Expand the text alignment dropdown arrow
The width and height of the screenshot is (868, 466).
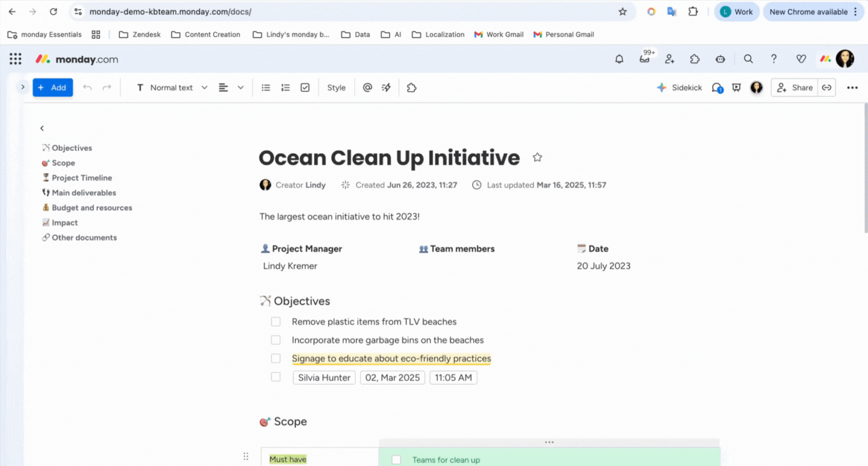click(x=240, y=88)
